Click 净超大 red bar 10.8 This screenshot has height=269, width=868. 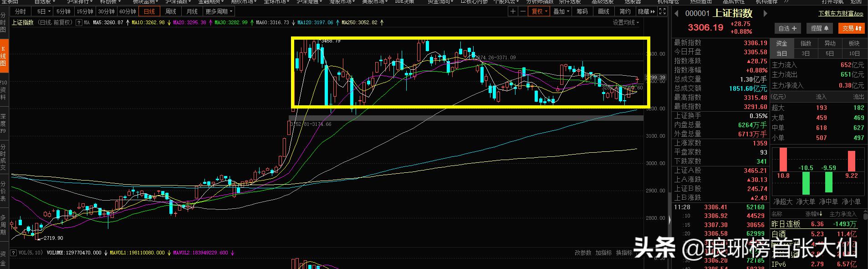(x=783, y=160)
